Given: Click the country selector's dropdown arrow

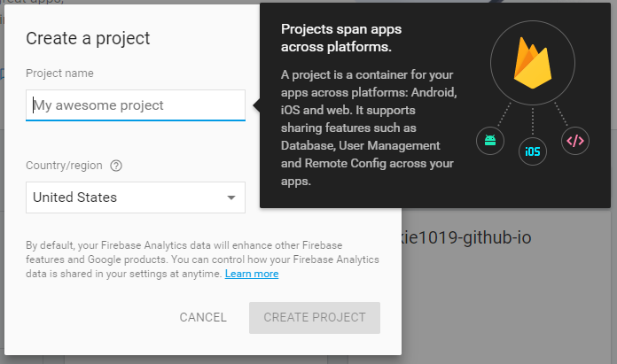Looking at the screenshot, I should (x=230, y=197).
